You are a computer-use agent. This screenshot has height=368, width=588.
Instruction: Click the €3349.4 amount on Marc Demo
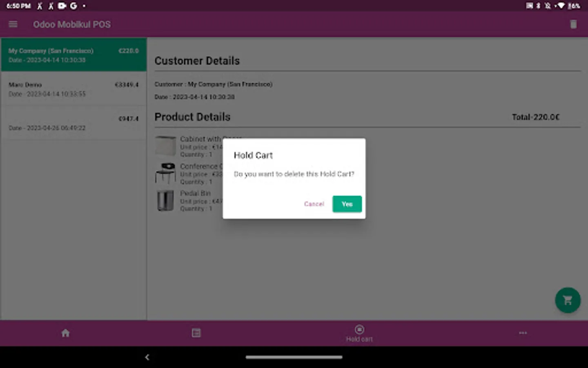[x=127, y=85]
